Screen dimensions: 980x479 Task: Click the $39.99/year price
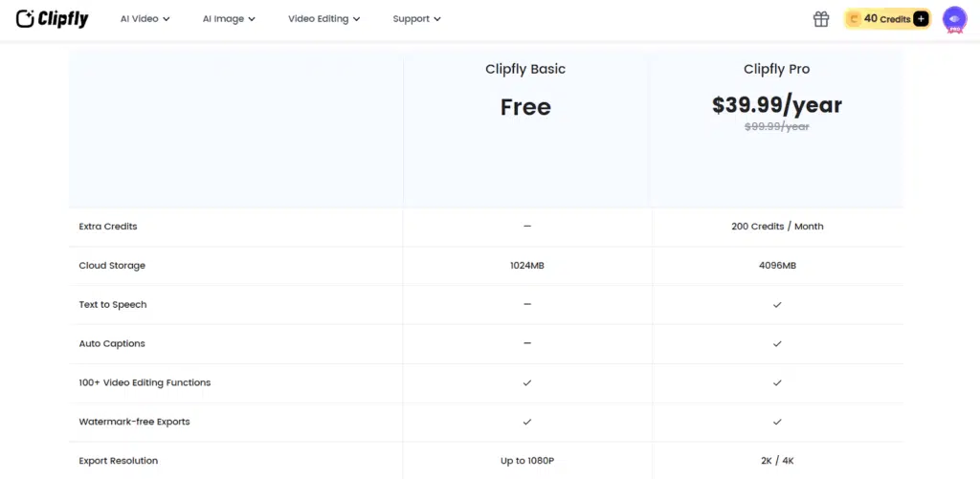777,105
